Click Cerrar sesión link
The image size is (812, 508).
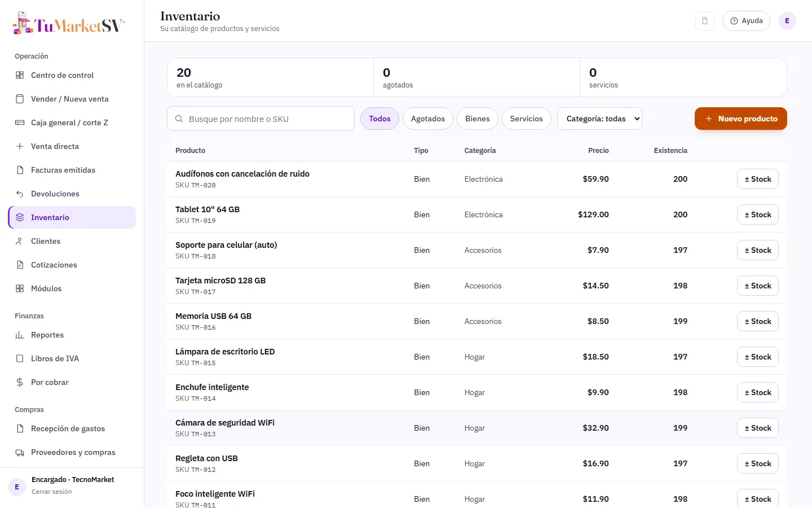coord(51,492)
